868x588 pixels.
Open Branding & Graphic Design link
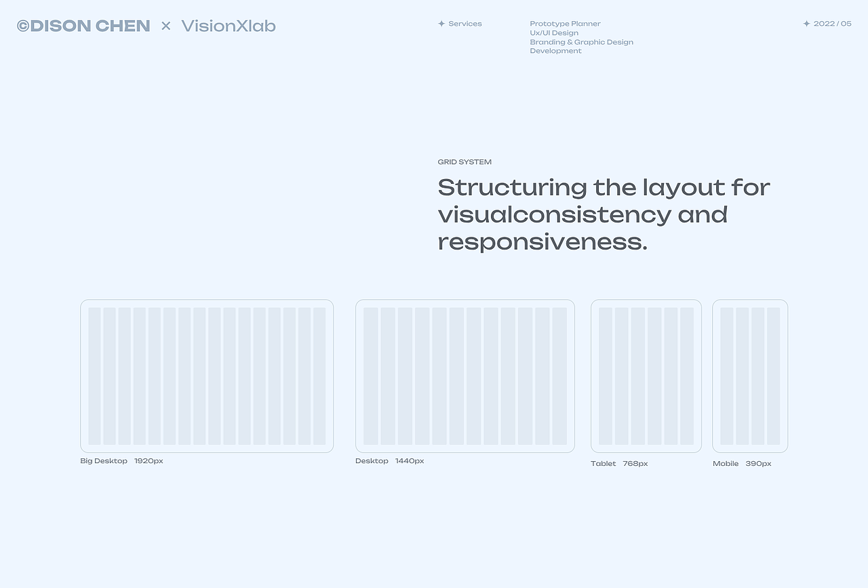click(x=581, y=42)
